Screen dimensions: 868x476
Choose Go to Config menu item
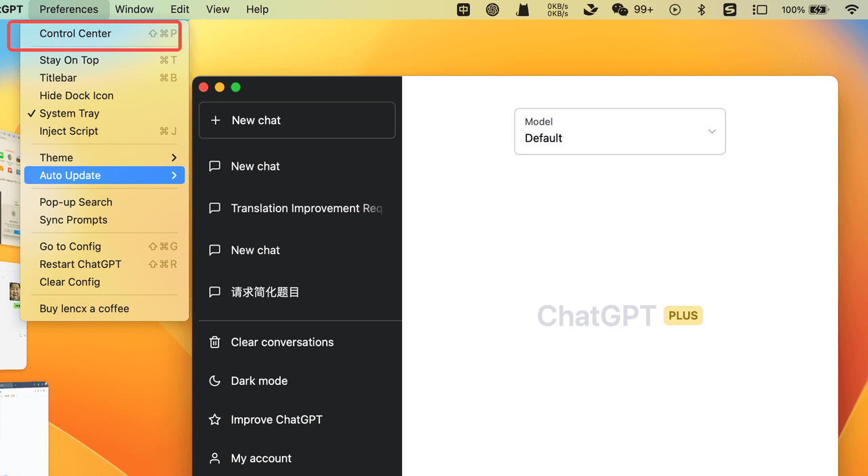104,246
